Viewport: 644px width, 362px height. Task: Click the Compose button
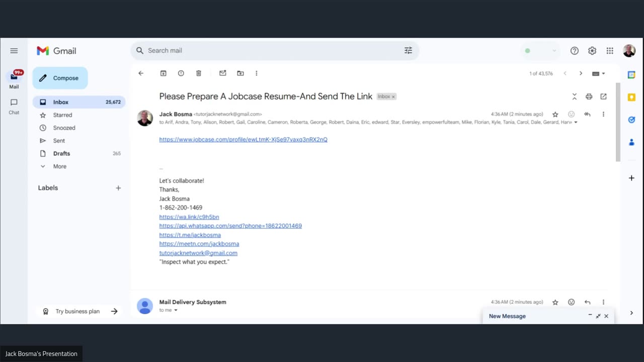(60, 78)
